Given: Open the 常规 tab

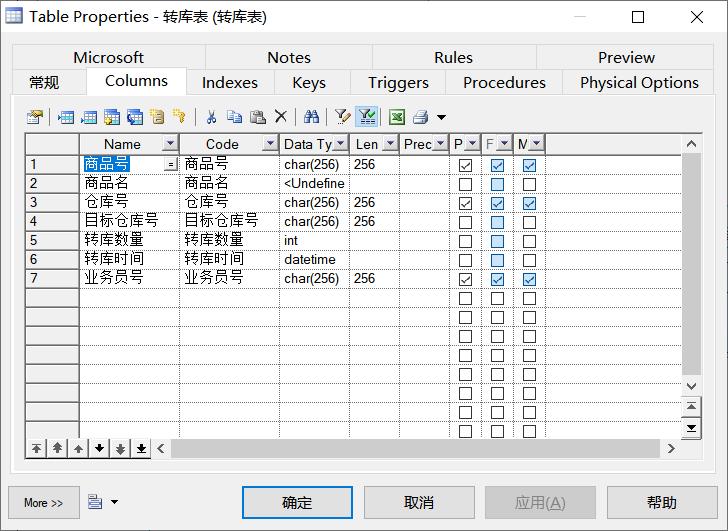Looking at the screenshot, I should click(44, 83).
